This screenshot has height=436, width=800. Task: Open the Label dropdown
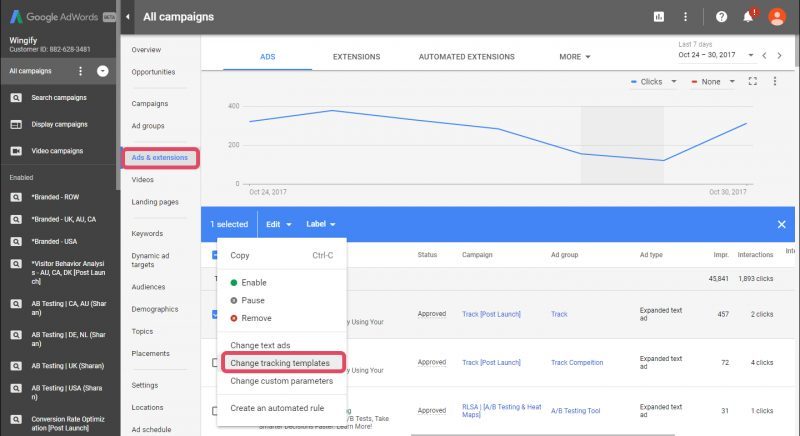pos(320,224)
